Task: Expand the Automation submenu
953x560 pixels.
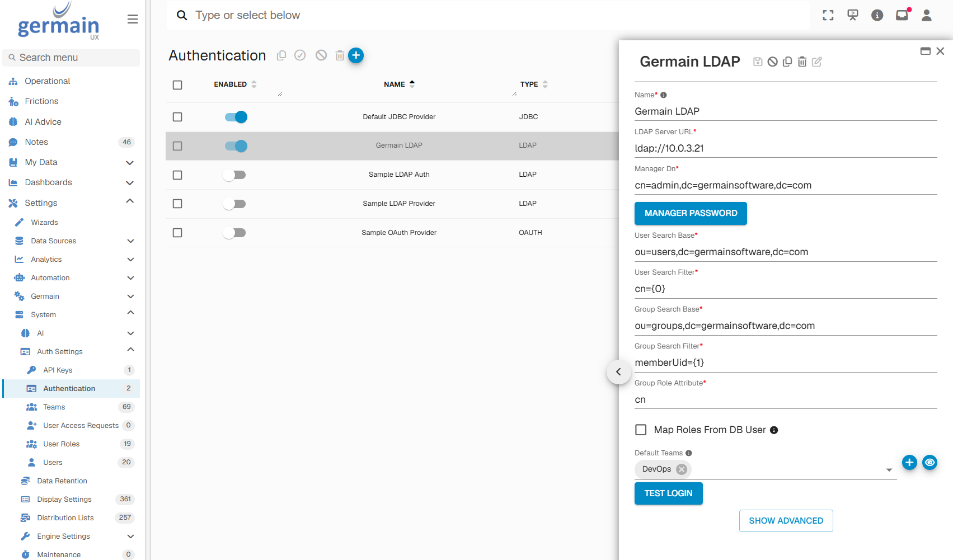Action: [130, 278]
